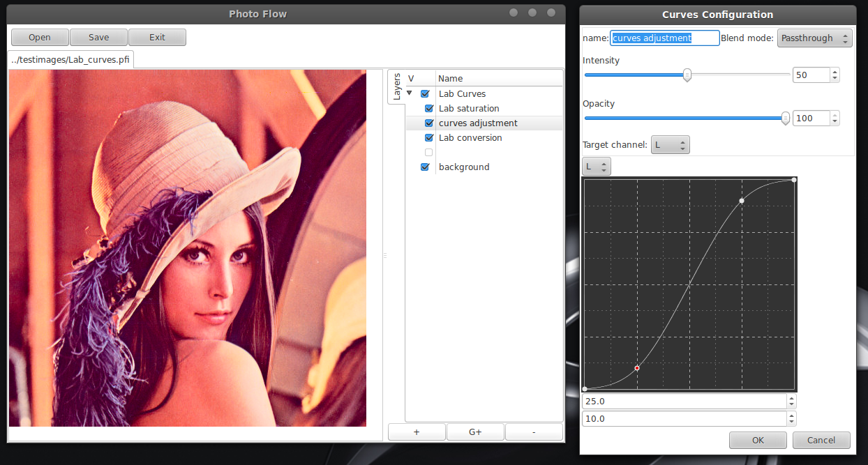The height and width of the screenshot is (465, 868).
Task: Select the ../testimages/Lab_curves.pfi tab
Action: pos(70,59)
